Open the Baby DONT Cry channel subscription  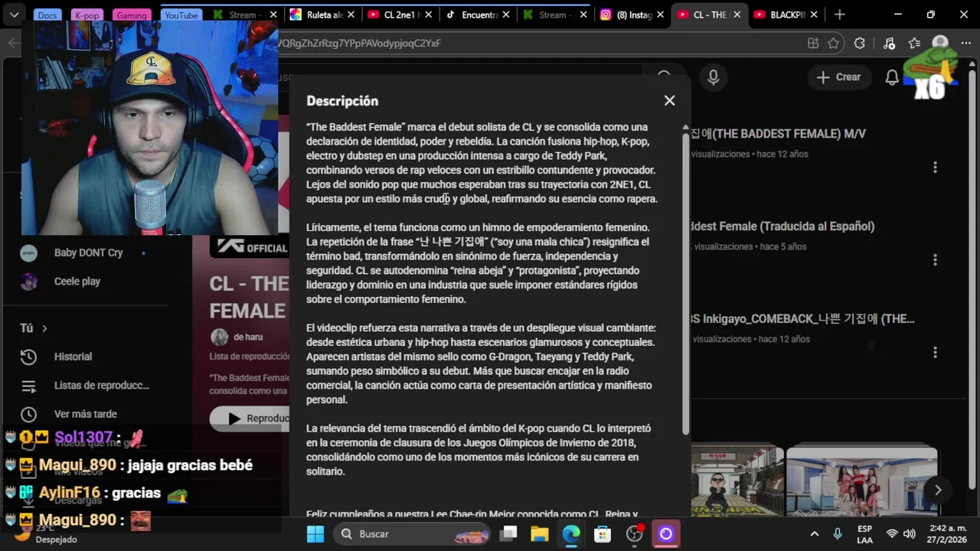[88, 253]
